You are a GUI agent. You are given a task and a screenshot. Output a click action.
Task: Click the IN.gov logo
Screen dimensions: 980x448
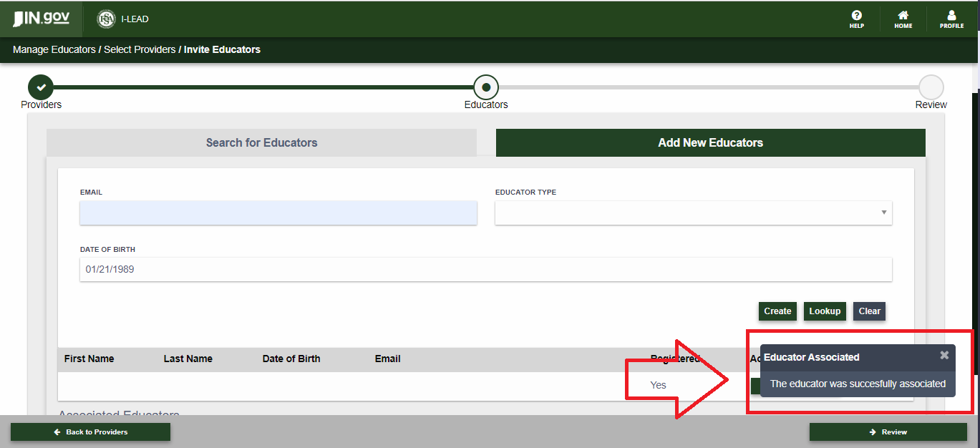pyautogui.click(x=41, y=19)
